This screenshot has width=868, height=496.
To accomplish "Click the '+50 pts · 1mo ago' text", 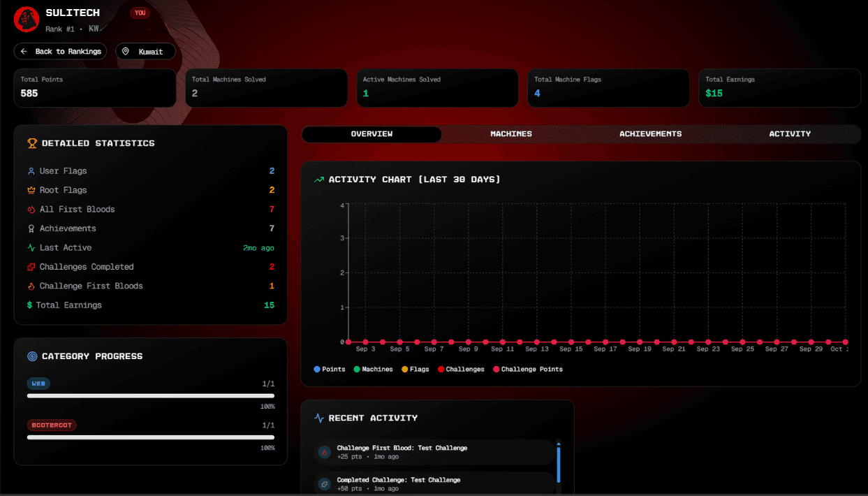I will pyautogui.click(x=368, y=489).
